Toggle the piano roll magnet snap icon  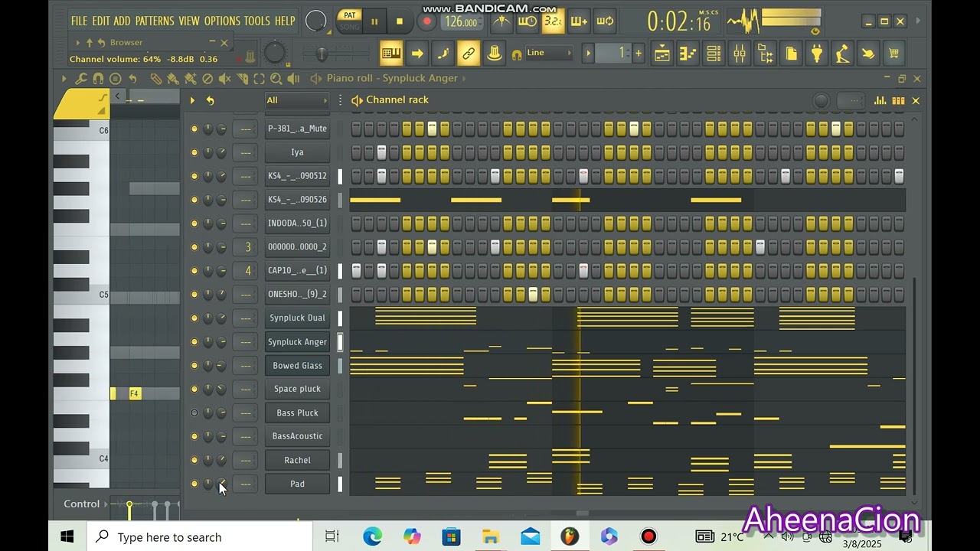tap(98, 78)
